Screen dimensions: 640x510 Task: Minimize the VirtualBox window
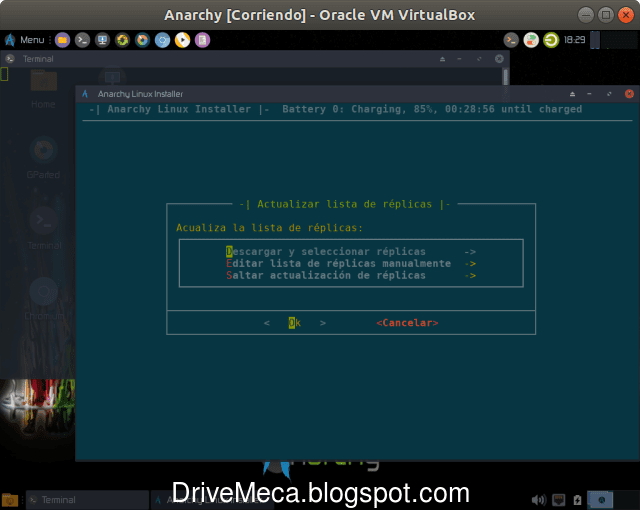click(x=586, y=15)
